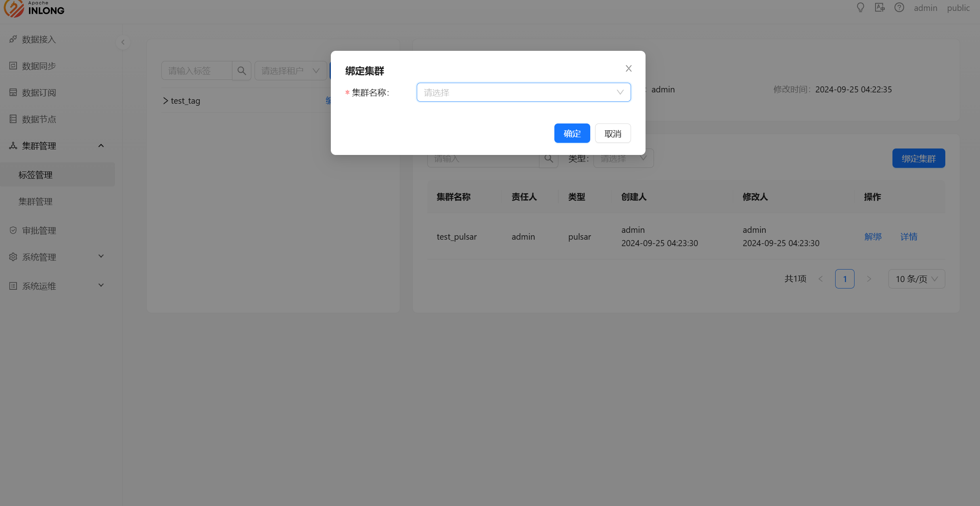Open 数据接入 in the sidebar
Viewport: 980px width, 506px height.
click(x=39, y=40)
